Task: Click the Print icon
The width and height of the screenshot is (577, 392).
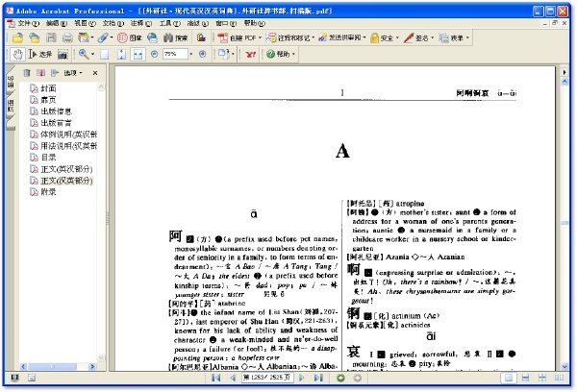Action: (67, 37)
